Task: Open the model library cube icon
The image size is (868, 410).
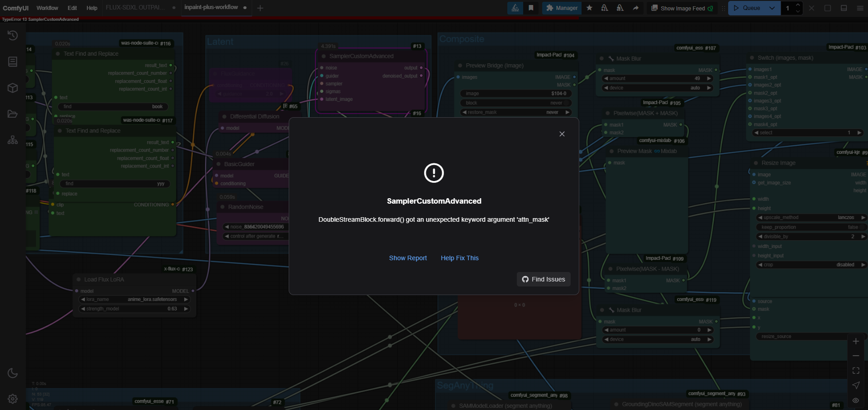Action: [x=13, y=88]
